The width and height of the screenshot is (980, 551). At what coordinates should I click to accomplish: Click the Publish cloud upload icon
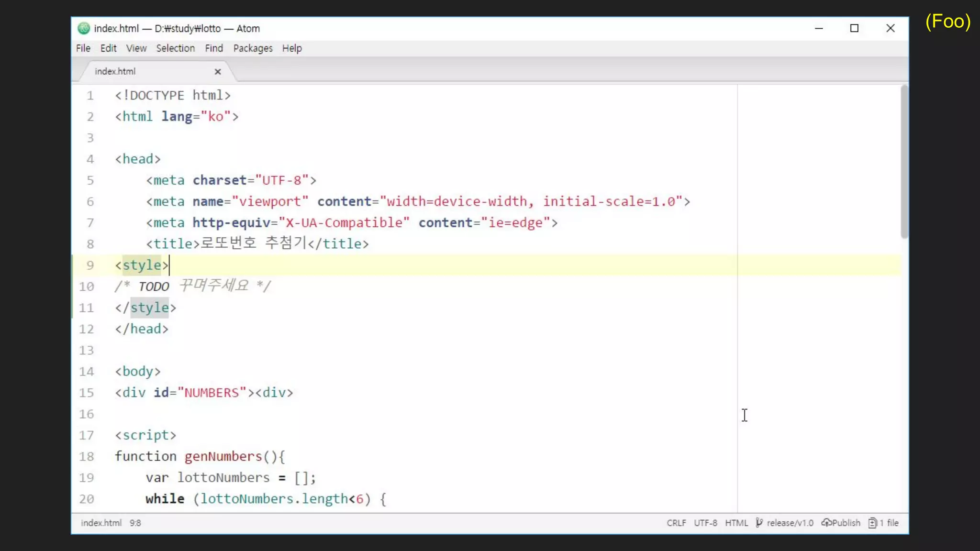(826, 523)
